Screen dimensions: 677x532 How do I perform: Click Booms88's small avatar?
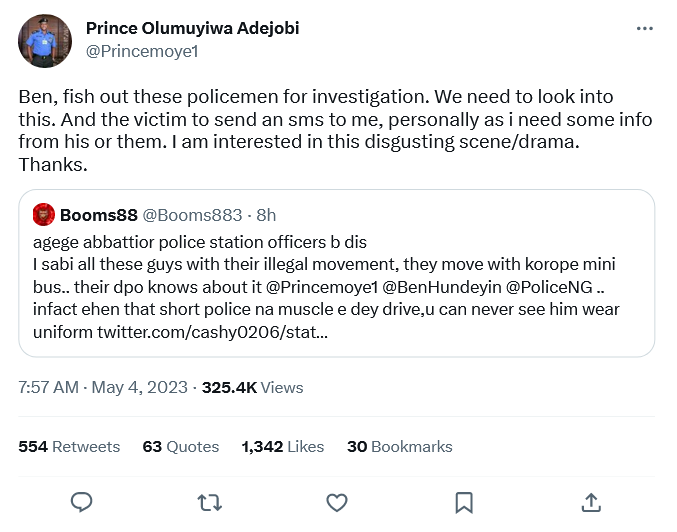point(44,215)
